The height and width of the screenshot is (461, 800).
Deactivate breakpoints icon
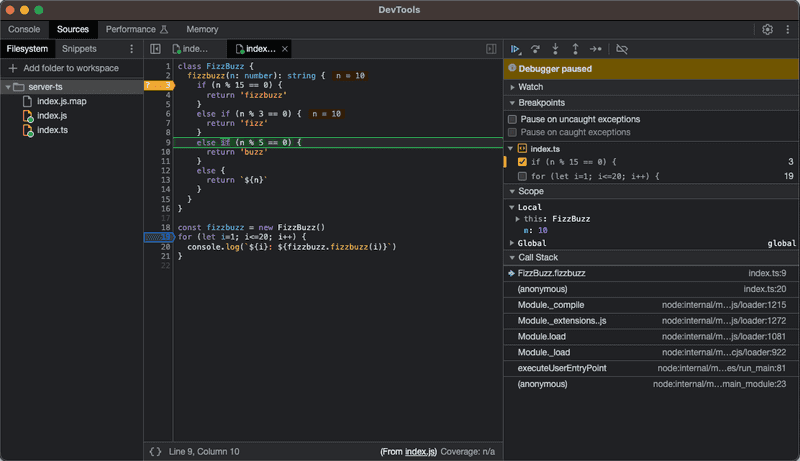(621, 49)
